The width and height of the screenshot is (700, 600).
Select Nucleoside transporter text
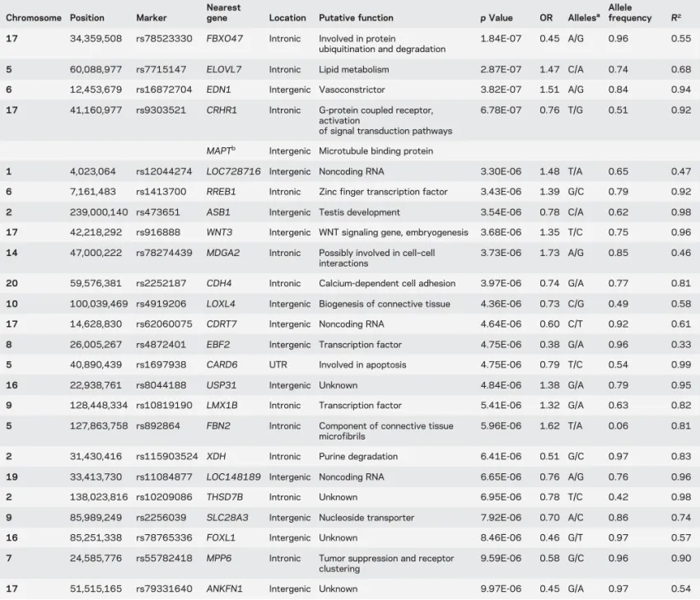366,518
